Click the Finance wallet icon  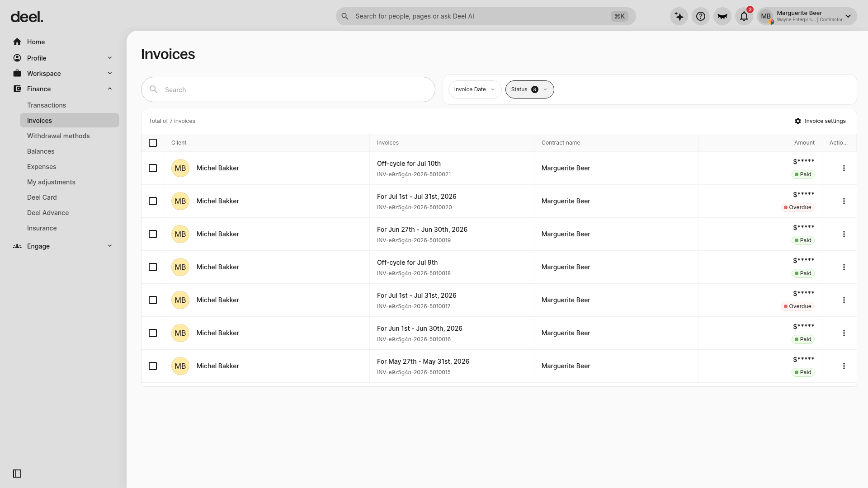tap(17, 89)
